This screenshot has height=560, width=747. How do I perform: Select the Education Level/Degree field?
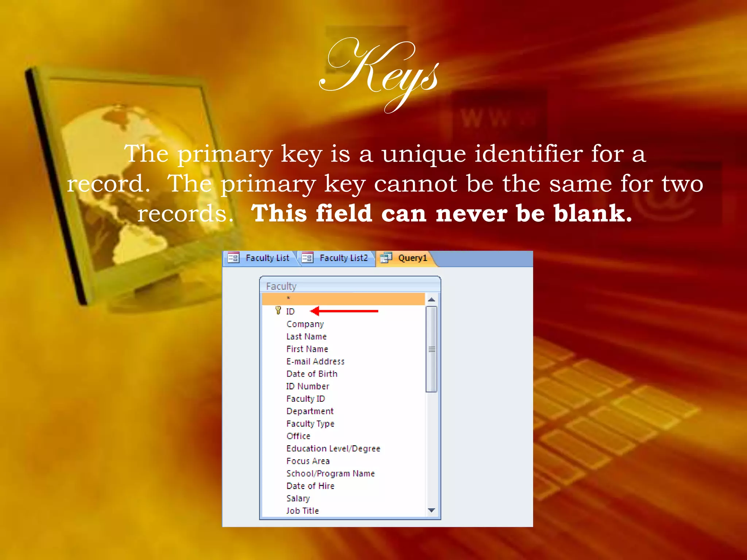(x=333, y=448)
